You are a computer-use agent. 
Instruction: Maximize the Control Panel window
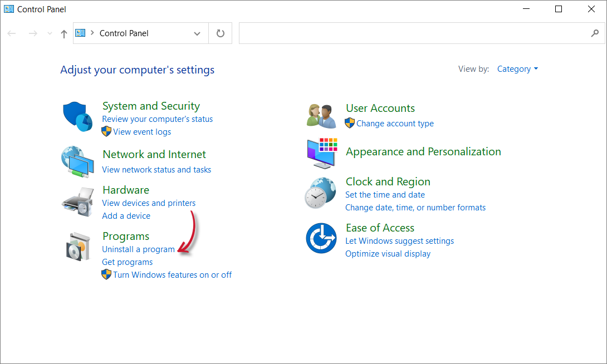[558, 9]
